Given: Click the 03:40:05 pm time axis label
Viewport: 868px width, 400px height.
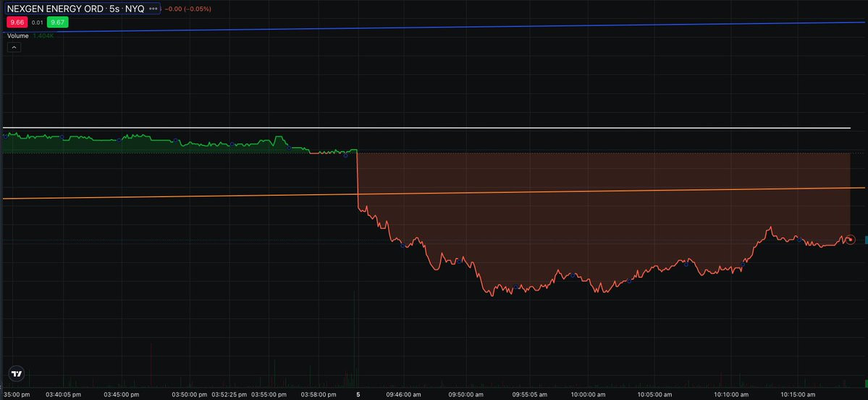Looking at the screenshot, I should click(x=64, y=394).
